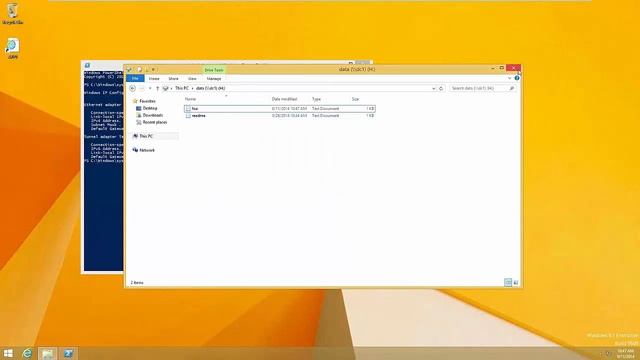The width and height of the screenshot is (640, 360).
Task: Open the Home ribbon tab
Action: 154,78
